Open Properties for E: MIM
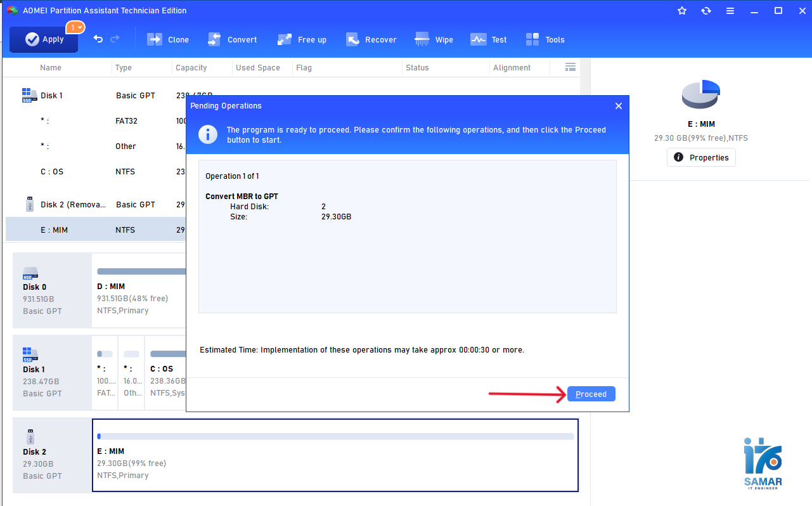Screen dimensions: 812x506 pyautogui.click(x=701, y=157)
